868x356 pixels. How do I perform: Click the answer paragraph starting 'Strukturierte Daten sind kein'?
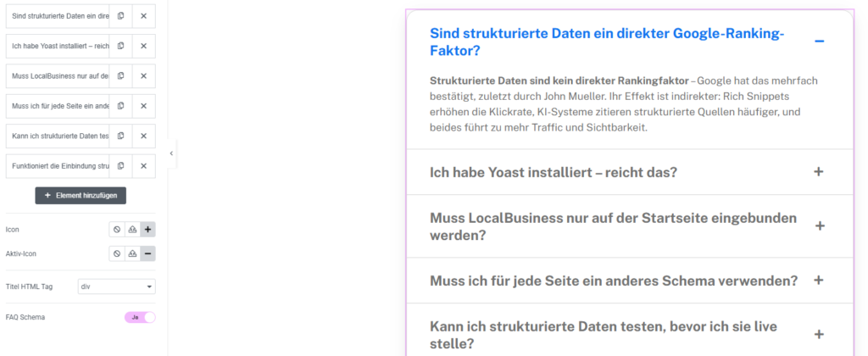tap(623, 104)
